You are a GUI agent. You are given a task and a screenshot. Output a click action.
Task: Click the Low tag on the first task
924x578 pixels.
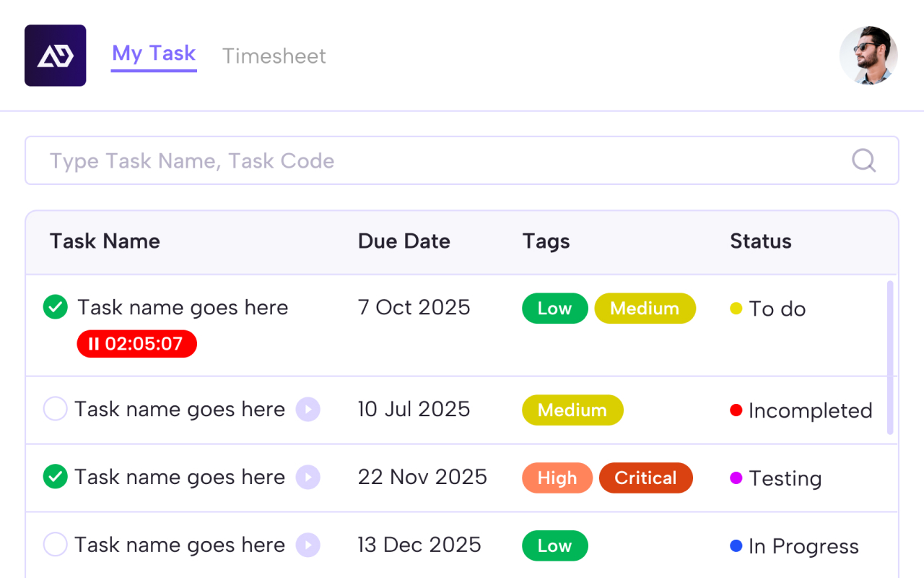[554, 308]
